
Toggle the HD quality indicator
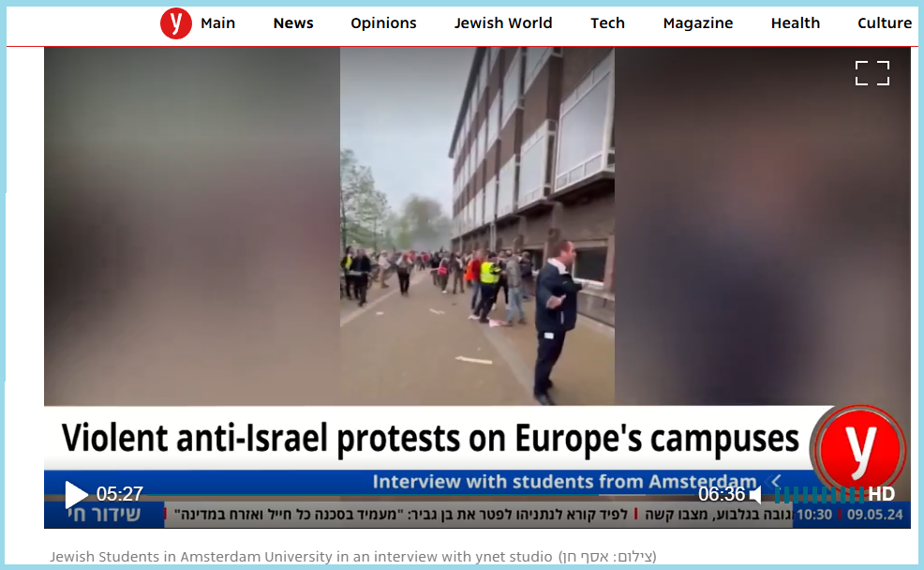881,494
